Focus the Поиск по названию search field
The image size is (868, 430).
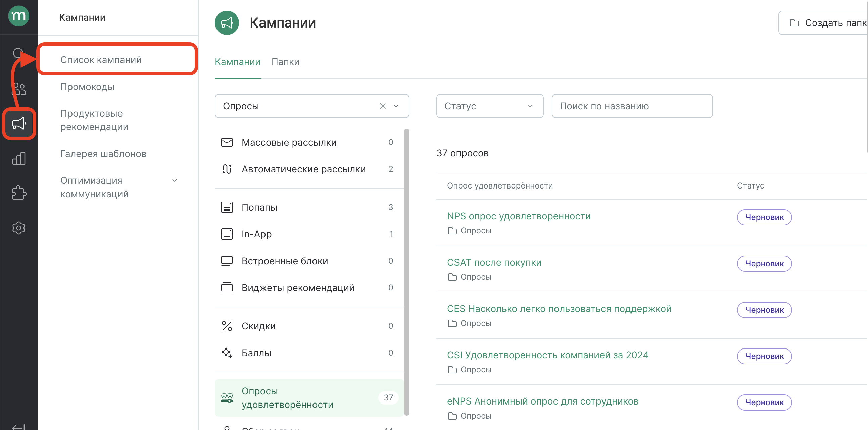632,106
